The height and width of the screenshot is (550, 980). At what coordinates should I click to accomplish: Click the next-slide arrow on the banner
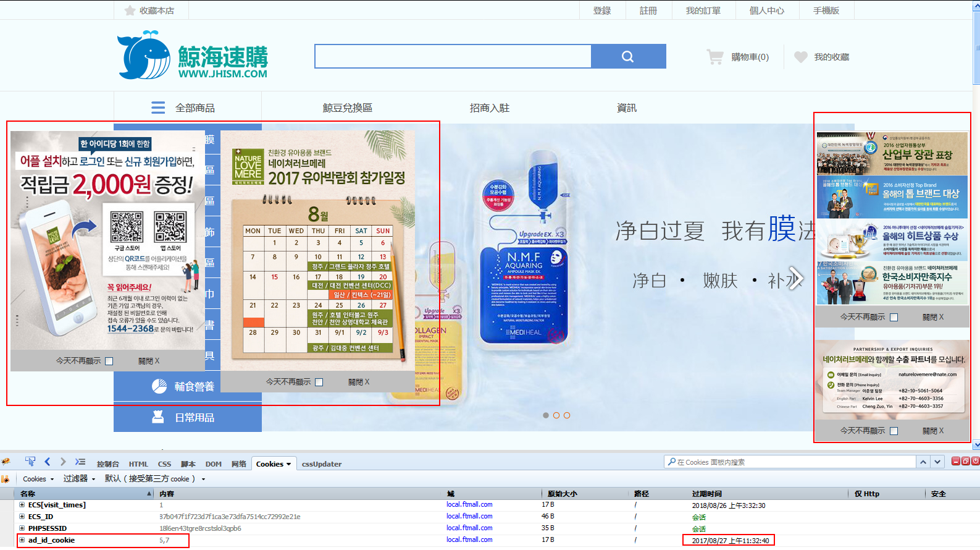pos(797,278)
